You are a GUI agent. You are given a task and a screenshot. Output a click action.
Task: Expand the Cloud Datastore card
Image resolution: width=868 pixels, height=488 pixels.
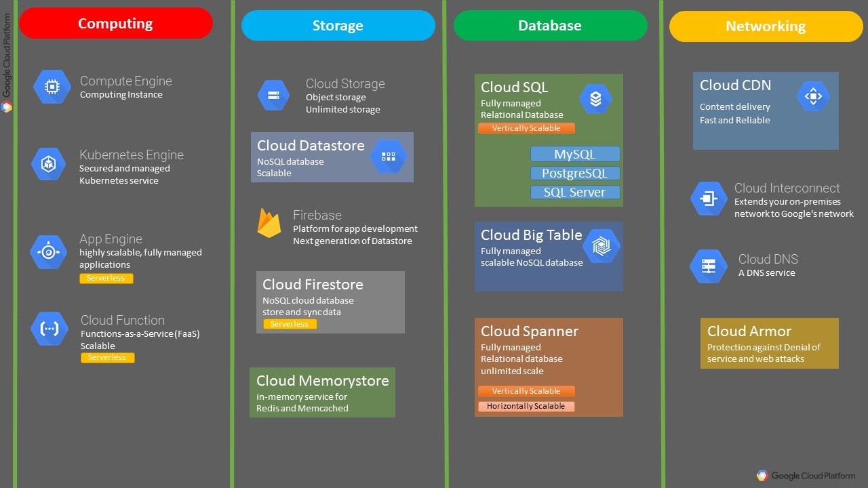click(x=332, y=157)
